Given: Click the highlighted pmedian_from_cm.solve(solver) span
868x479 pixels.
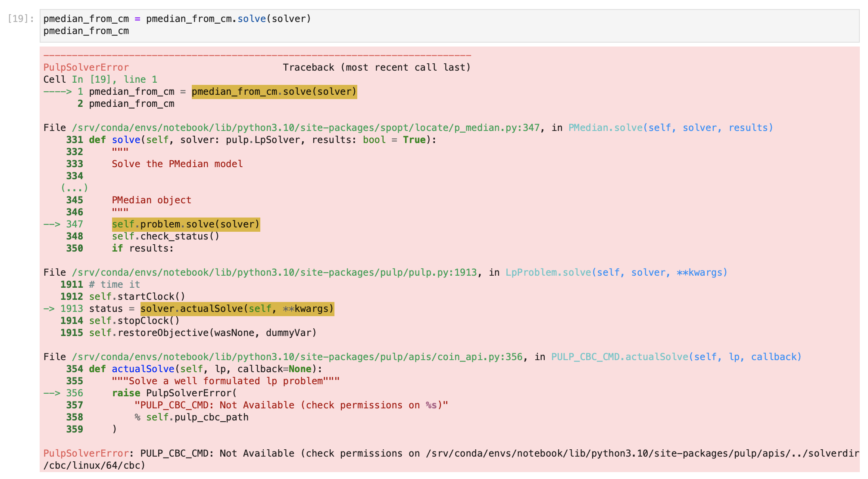Looking at the screenshot, I should coord(274,91).
